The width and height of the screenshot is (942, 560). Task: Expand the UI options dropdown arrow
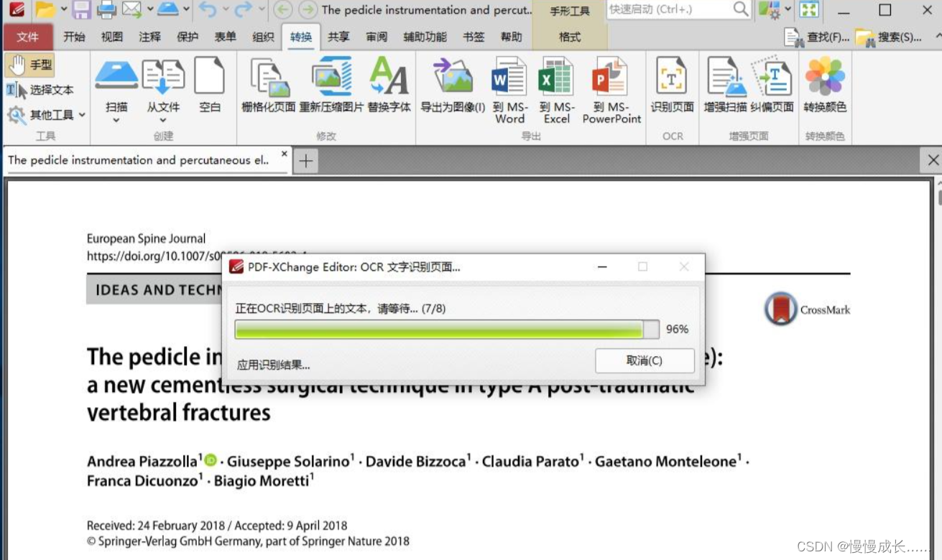pos(788,9)
